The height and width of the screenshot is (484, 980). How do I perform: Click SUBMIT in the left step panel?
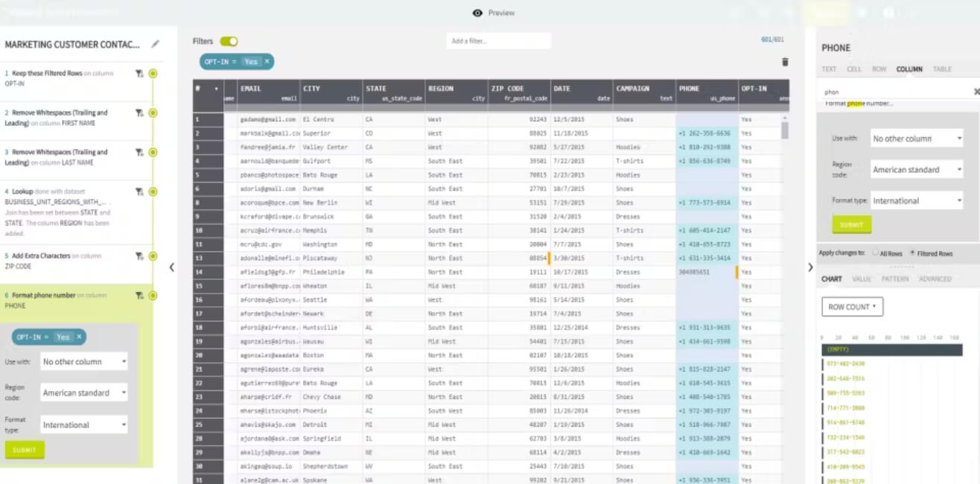point(25,450)
